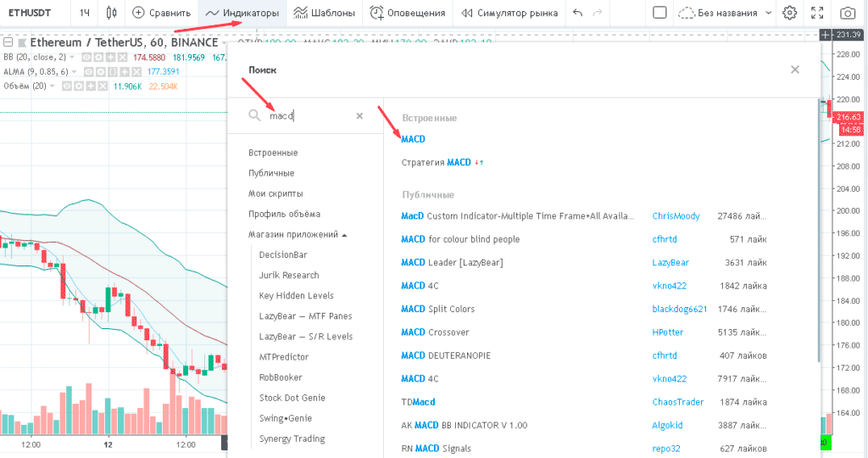The width and height of the screenshot is (868, 458).
Task: Open the candlestick chart style selector
Action: coord(112,13)
